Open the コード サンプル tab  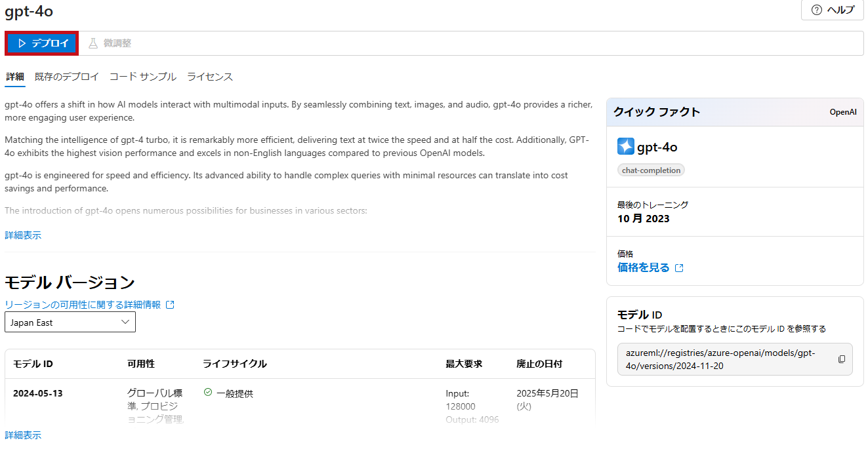click(143, 77)
